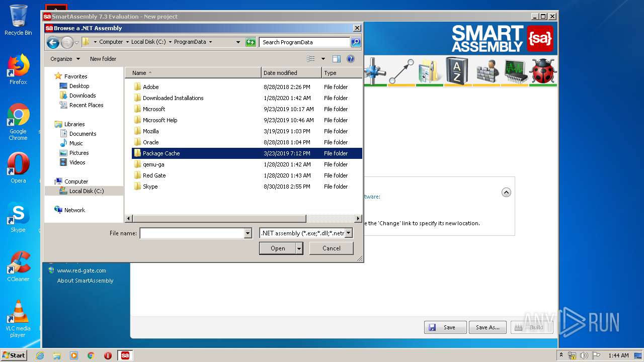Screen dimensions: 644x362
Task: Click Save As... button
Action: pyautogui.click(x=488, y=327)
